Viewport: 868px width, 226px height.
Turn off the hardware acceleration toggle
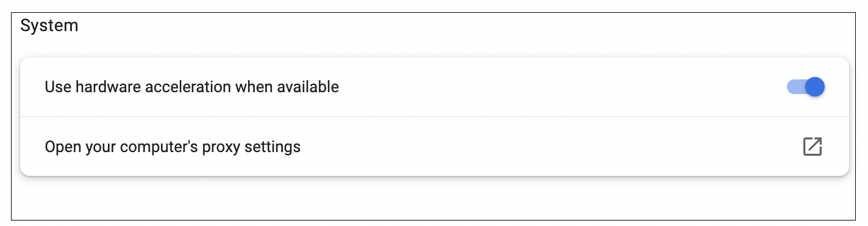coord(806,87)
